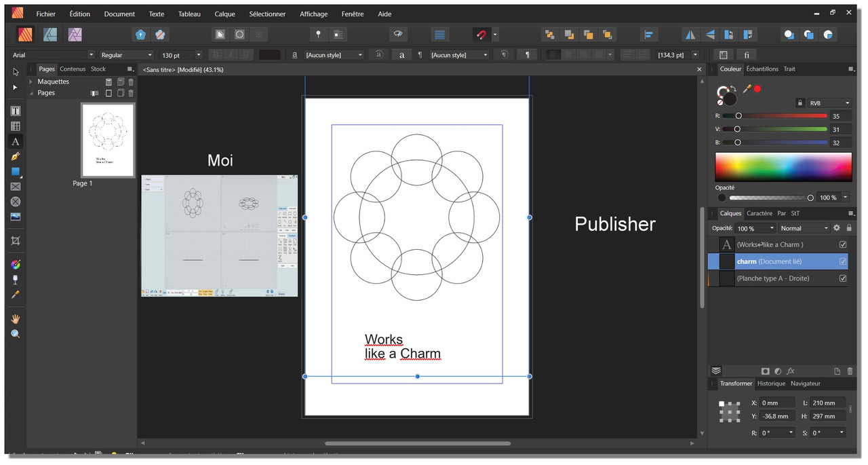The width and height of the screenshot is (868, 465).
Task: Click the alignment options icon
Action: [x=649, y=34]
